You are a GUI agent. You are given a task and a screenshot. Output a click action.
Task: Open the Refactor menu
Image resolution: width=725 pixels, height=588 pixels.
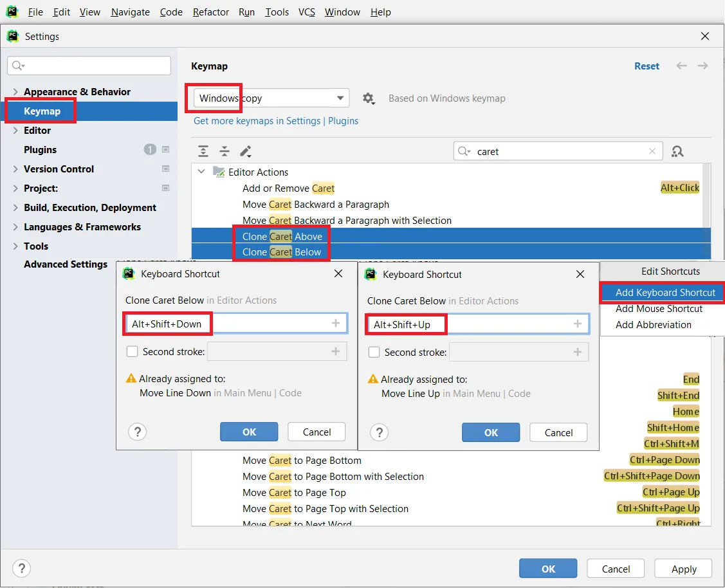coord(211,12)
